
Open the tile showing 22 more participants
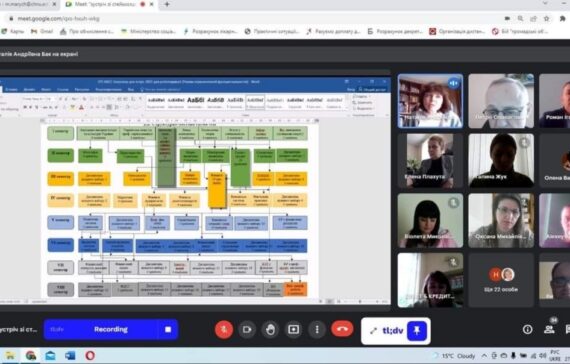point(501,280)
